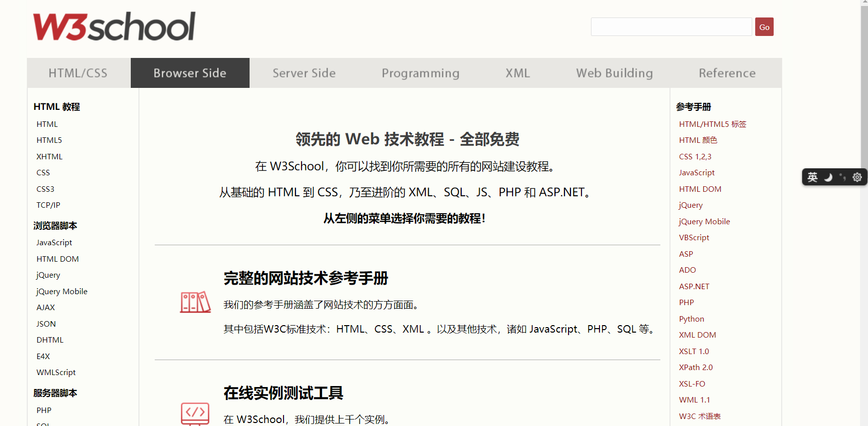Open the WML 1.1 reference link
Image resolution: width=868 pixels, height=426 pixels.
(694, 400)
